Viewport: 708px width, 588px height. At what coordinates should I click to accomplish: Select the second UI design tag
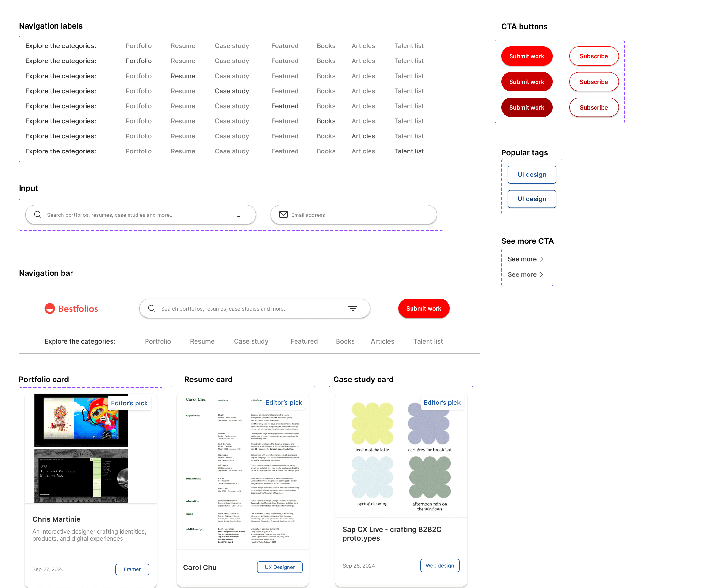[x=532, y=199]
